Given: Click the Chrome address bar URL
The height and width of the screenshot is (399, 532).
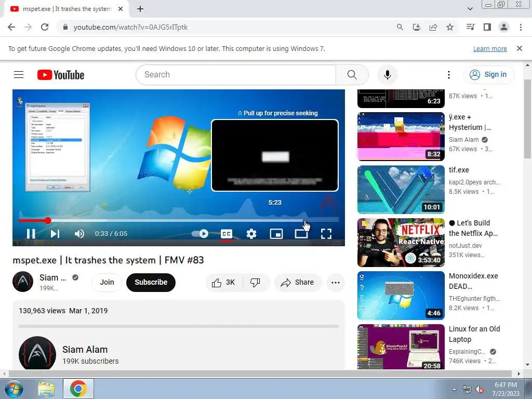Looking at the screenshot, I should (x=130, y=27).
